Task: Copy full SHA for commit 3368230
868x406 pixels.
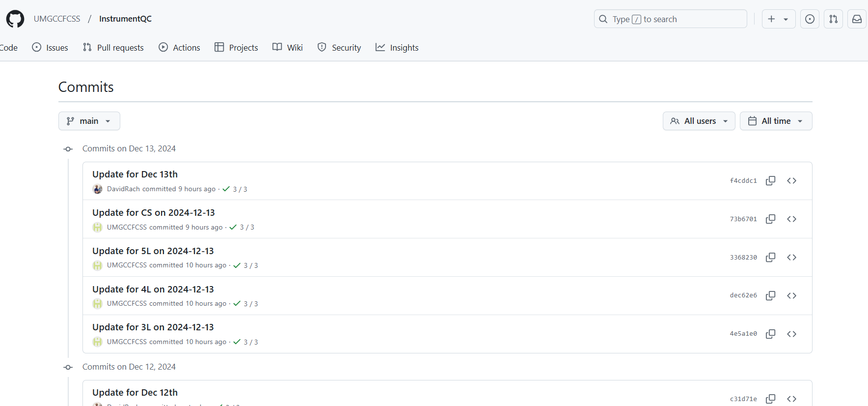Action: pyautogui.click(x=770, y=258)
